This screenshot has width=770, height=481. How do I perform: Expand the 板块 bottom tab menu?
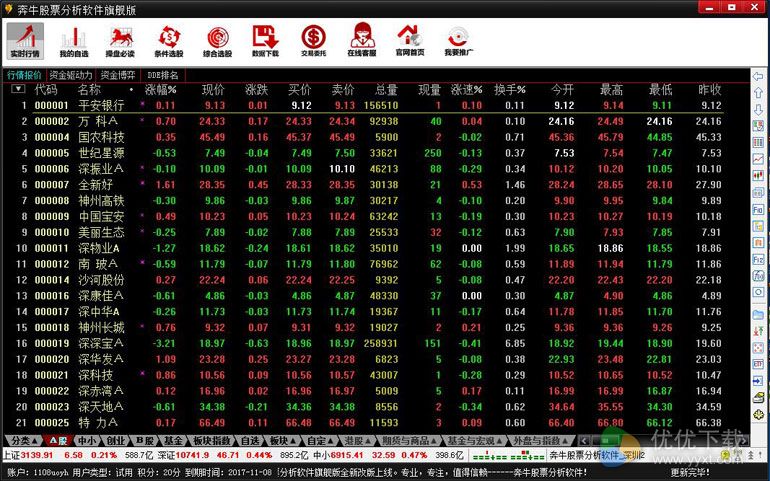point(283,441)
